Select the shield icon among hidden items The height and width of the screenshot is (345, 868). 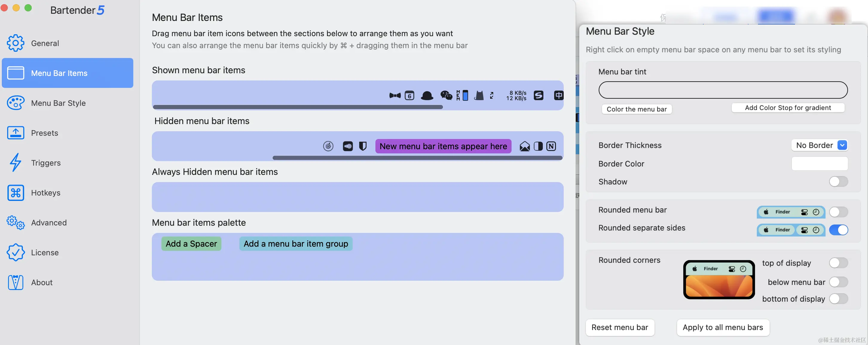pyautogui.click(x=363, y=146)
